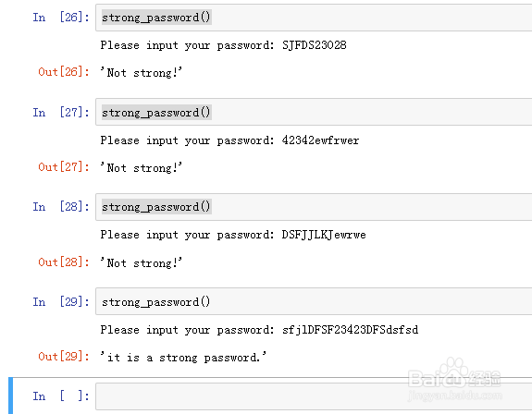Click the sfjlDFSF23423DFSdsfsd output line
Image resolution: width=532 pixels, height=414 pixels.
coord(259,330)
